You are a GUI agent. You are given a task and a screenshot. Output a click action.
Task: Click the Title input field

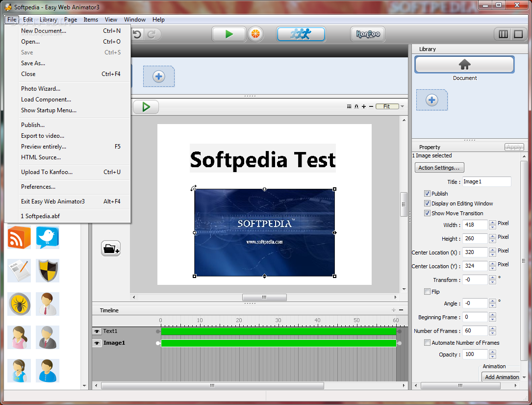pyautogui.click(x=486, y=182)
